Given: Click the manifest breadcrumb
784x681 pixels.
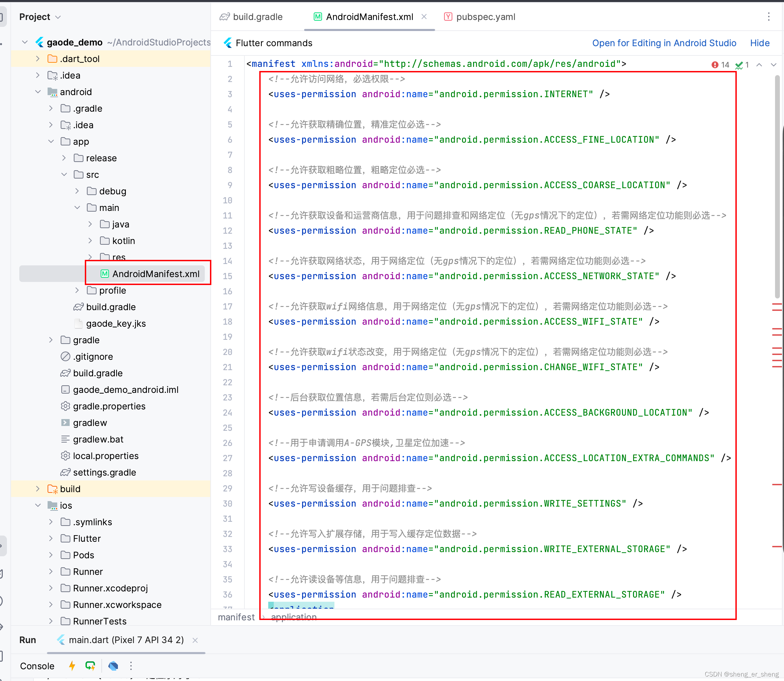Looking at the screenshot, I should click(236, 617).
